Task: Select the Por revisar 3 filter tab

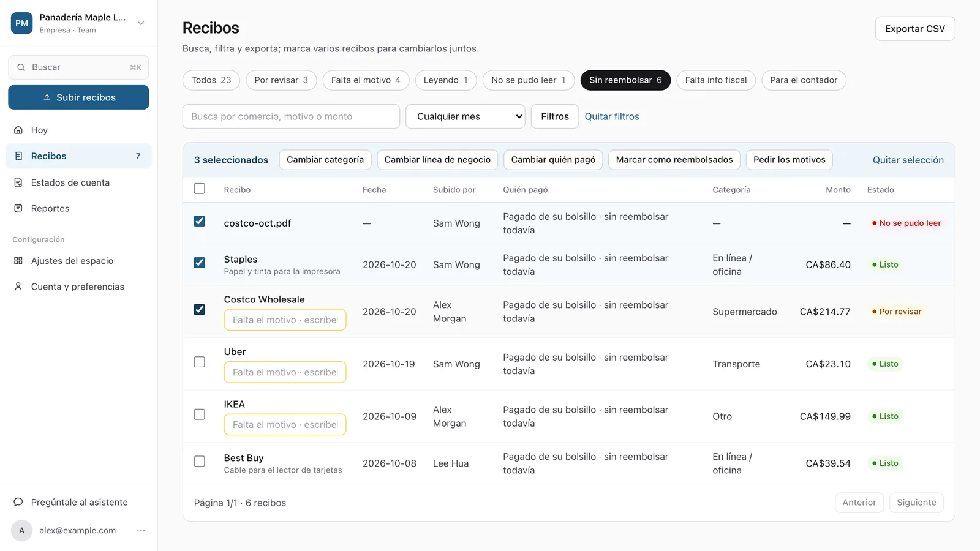Action: click(x=281, y=80)
